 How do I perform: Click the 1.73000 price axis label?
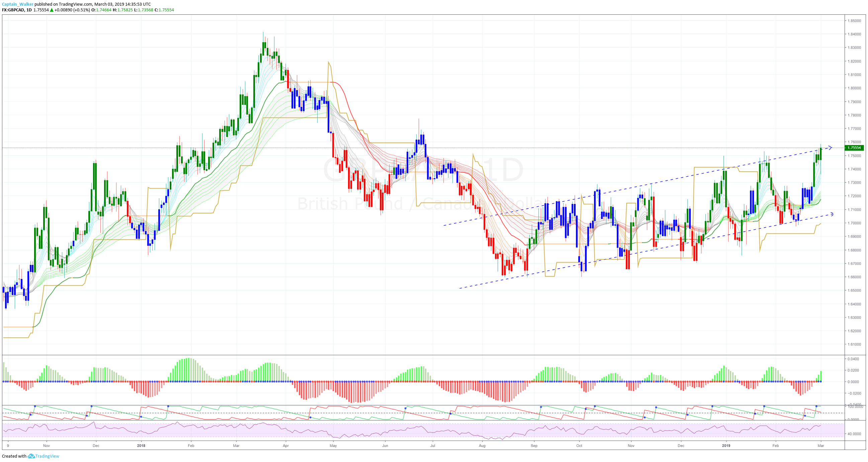point(854,183)
